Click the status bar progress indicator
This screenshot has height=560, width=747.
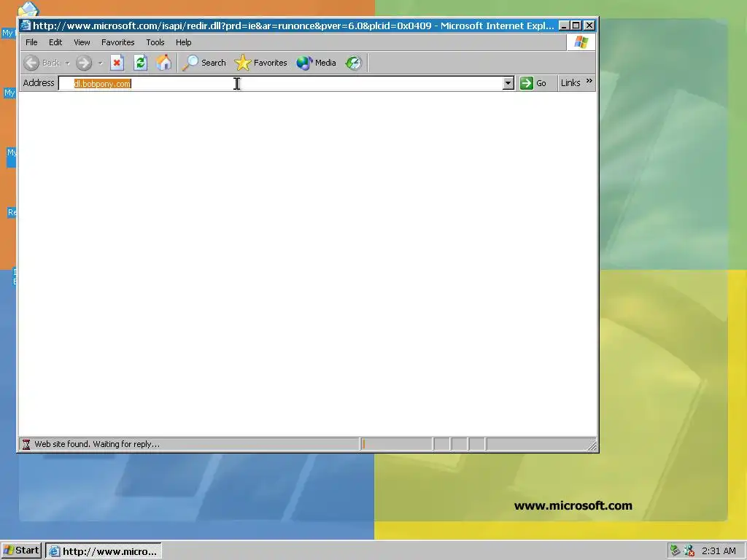tap(396, 444)
